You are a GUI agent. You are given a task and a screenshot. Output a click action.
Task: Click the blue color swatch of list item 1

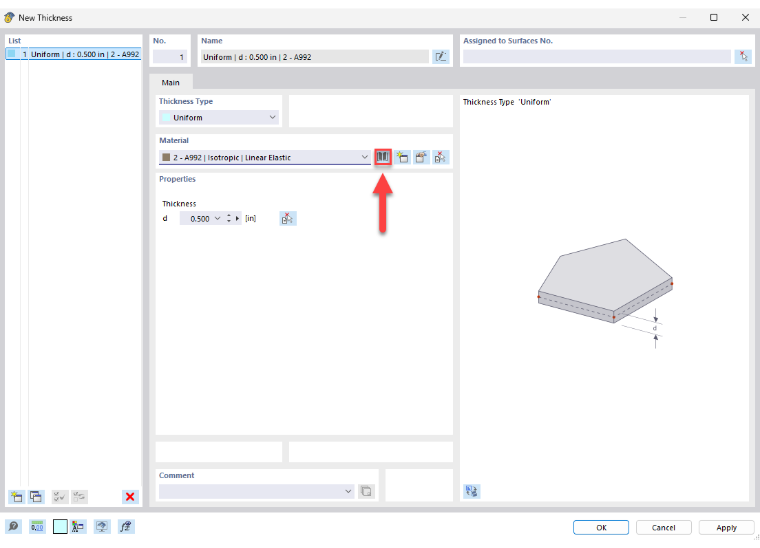[x=12, y=54]
